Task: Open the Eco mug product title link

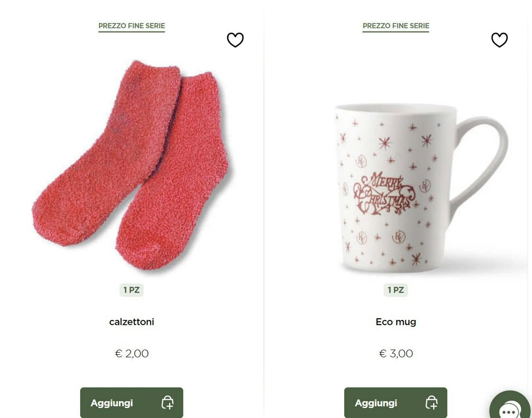Action: tap(396, 322)
